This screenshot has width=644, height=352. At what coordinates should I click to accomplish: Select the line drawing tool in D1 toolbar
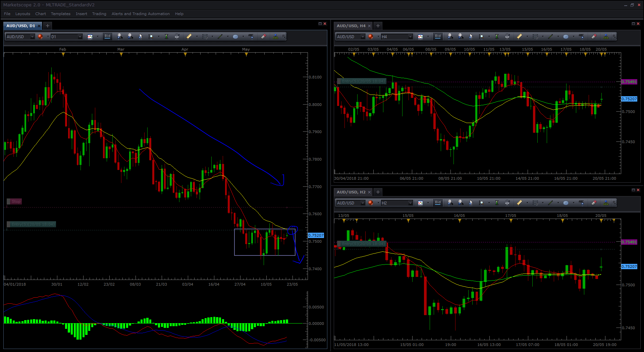[220, 37]
